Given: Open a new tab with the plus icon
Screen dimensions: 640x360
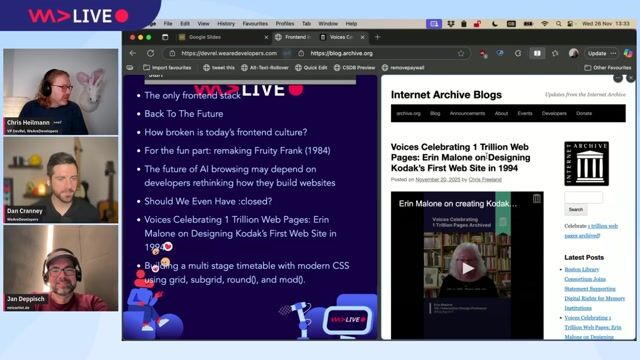Looking at the screenshot, I should click(377, 37).
